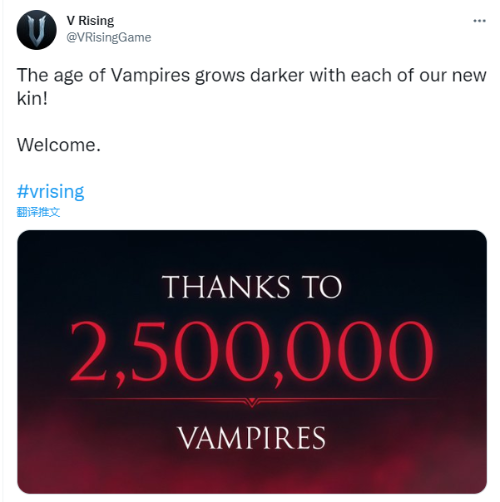
Task: Open the @VRisingGame handle link
Action: click(109, 37)
